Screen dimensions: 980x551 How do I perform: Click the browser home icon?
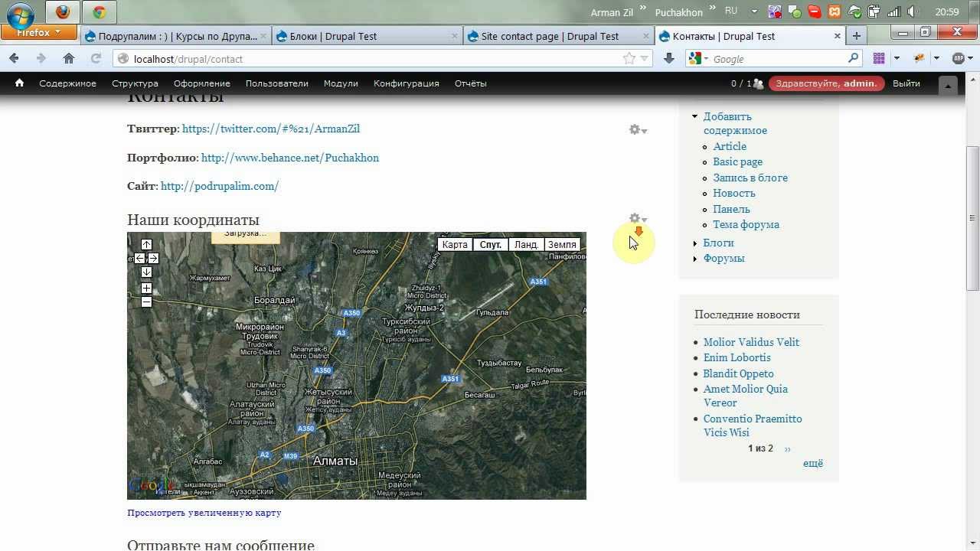tap(69, 58)
